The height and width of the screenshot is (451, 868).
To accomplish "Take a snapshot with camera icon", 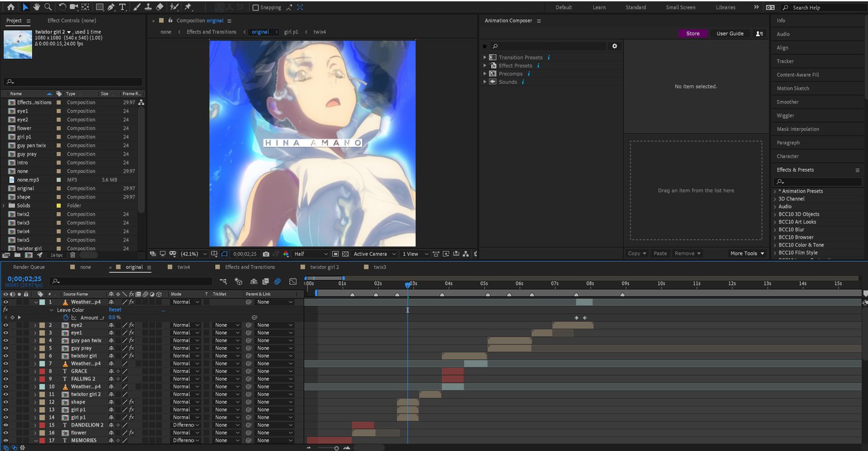I will (266, 254).
